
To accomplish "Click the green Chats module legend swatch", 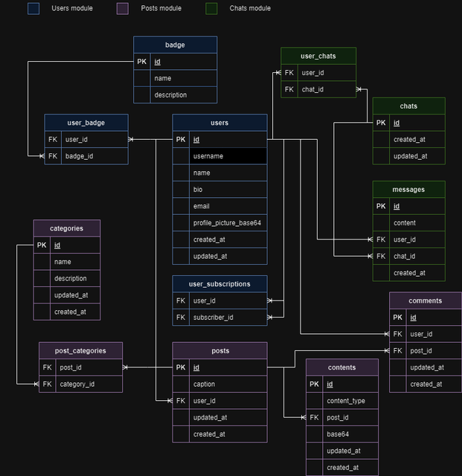I will click(x=211, y=8).
